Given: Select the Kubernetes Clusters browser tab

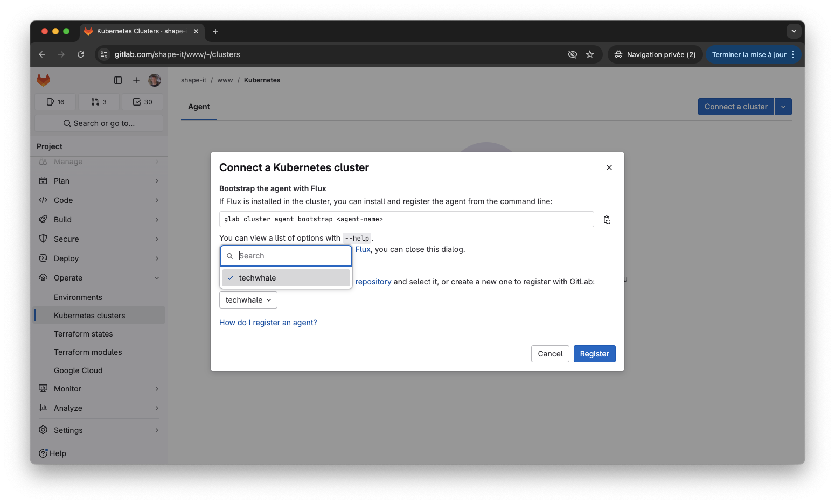Looking at the screenshot, I should [142, 31].
